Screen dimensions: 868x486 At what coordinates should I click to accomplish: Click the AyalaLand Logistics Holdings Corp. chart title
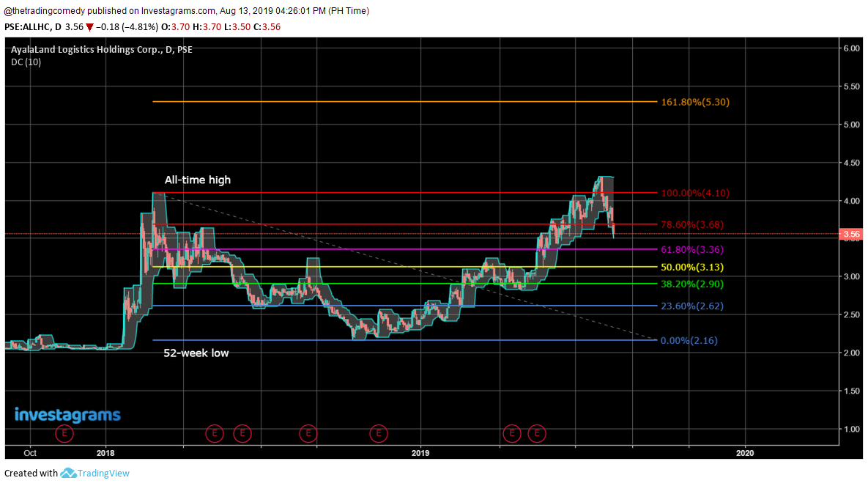(x=102, y=49)
